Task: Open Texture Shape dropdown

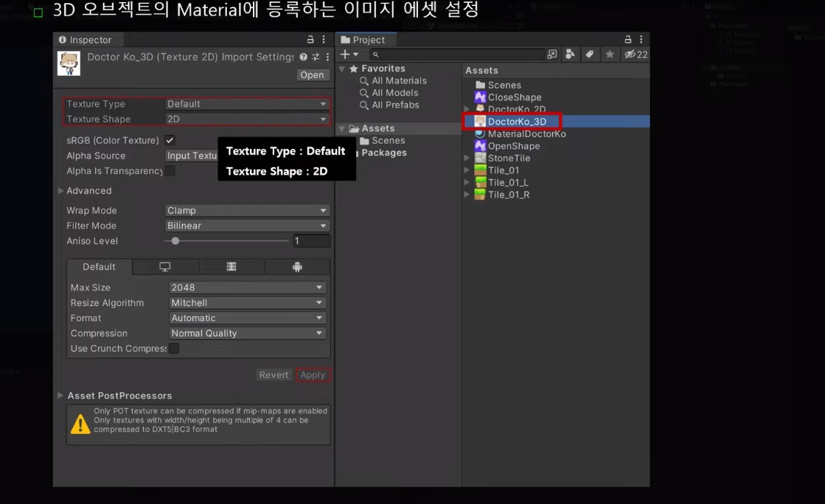Action: point(247,119)
